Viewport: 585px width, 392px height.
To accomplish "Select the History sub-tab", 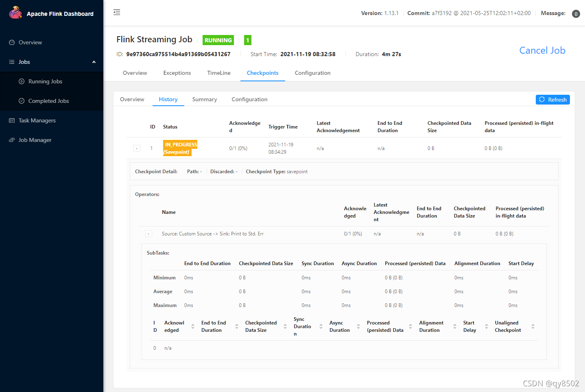I will pyautogui.click(x=168, y=100).
